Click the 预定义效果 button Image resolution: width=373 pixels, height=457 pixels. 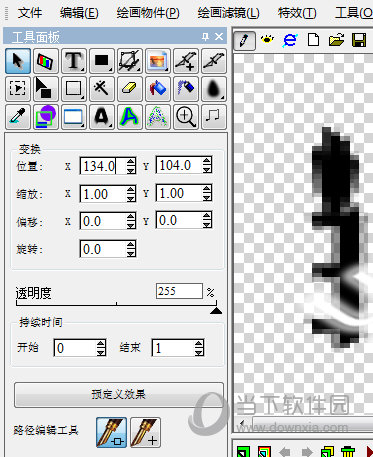[119, 395]
